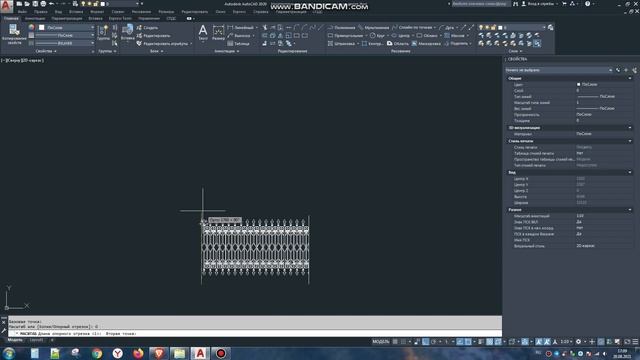This screenshot has width=640, height=360.
Task: Select the Polyline (Полилиния) draw tool
Action: (341, 27)
